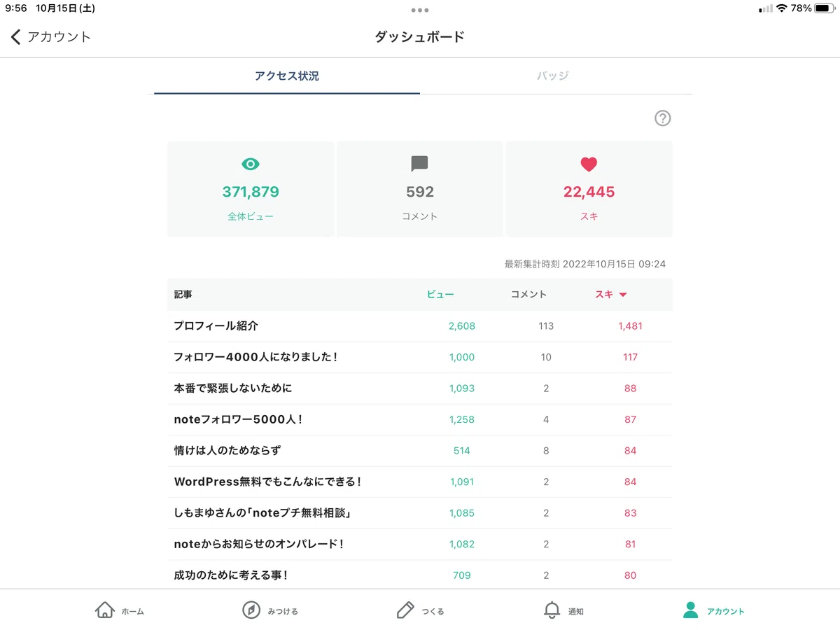The image size is (840, 630).
Task: Tap the 9:56 clock in status bar
Action: point(16,8)
